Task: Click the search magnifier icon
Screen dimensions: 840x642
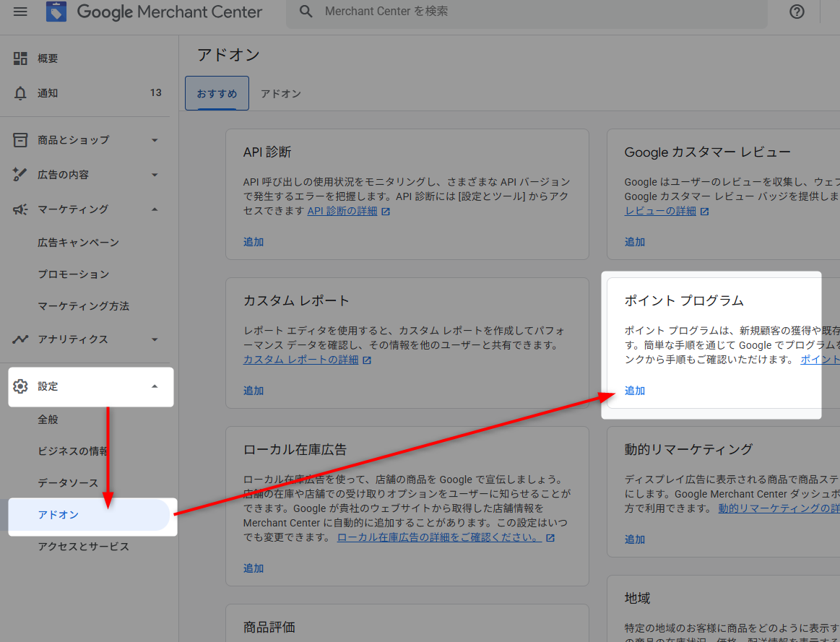Action: click(306, 12)
